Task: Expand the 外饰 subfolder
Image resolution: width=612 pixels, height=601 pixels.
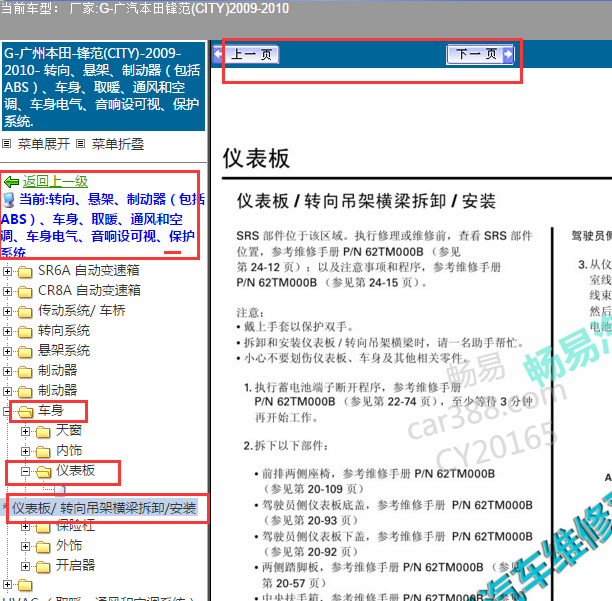Action: click(25, 546)
